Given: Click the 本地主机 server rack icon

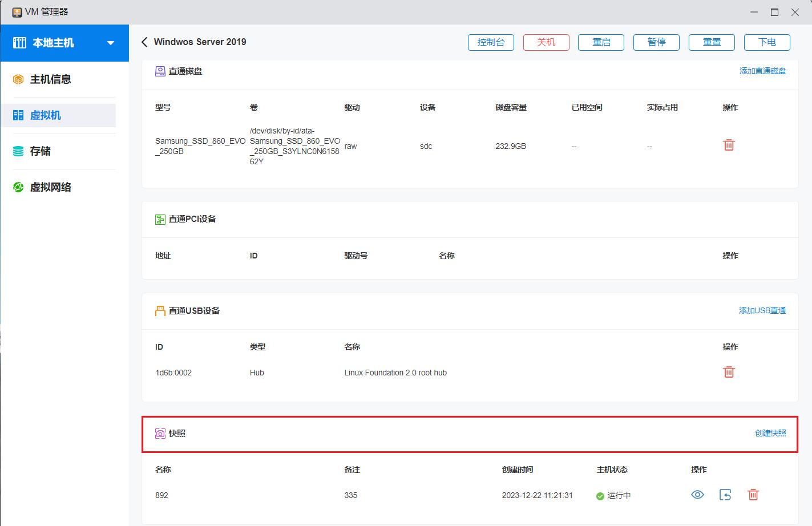Looking at the screenshot, I should pos(19,43).
